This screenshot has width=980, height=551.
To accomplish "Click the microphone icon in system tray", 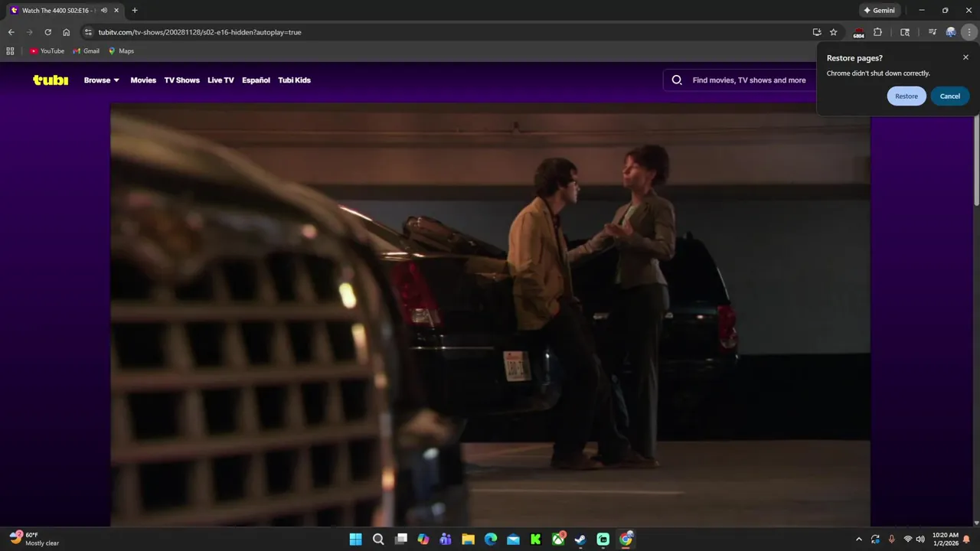I will 891,540.
